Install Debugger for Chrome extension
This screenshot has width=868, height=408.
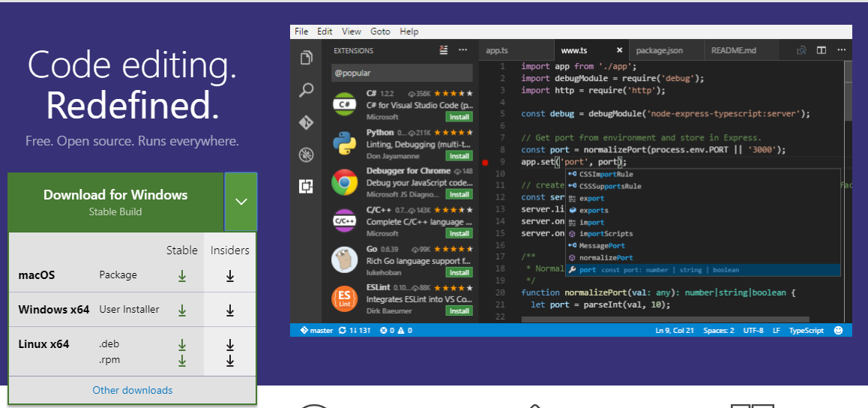[x=459, y=194]
